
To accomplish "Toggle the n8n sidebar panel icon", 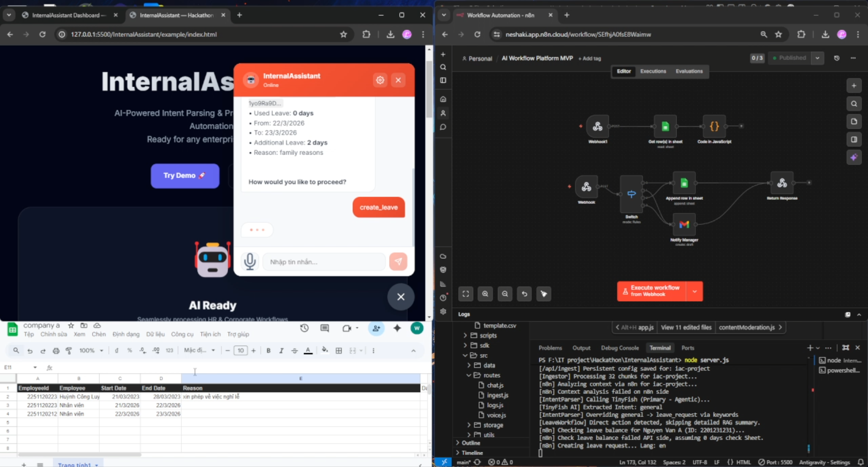I will pyautogui.click(x=443, y=80).
